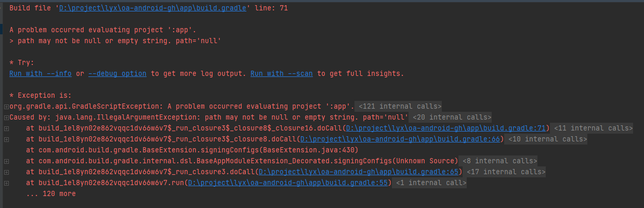Image resolution: width=644 pixels, height=208 pixels.
Task: Unfold the '<8 internal calls>' placeholder
Action: click(499, 161)
